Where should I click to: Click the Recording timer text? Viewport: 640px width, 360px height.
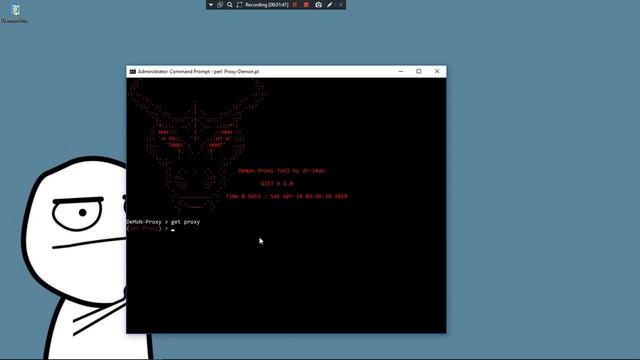(267, 5)
